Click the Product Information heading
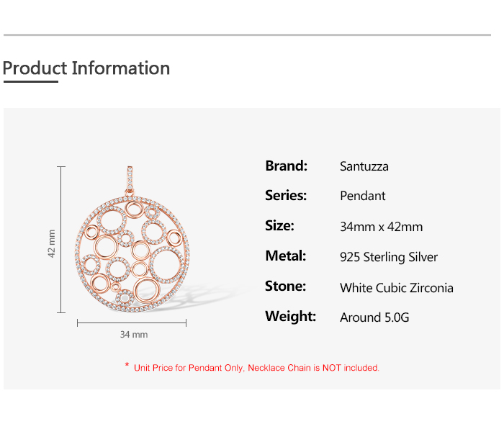The width and height of the screenshot is (504, 424). (x=86, y=68)
